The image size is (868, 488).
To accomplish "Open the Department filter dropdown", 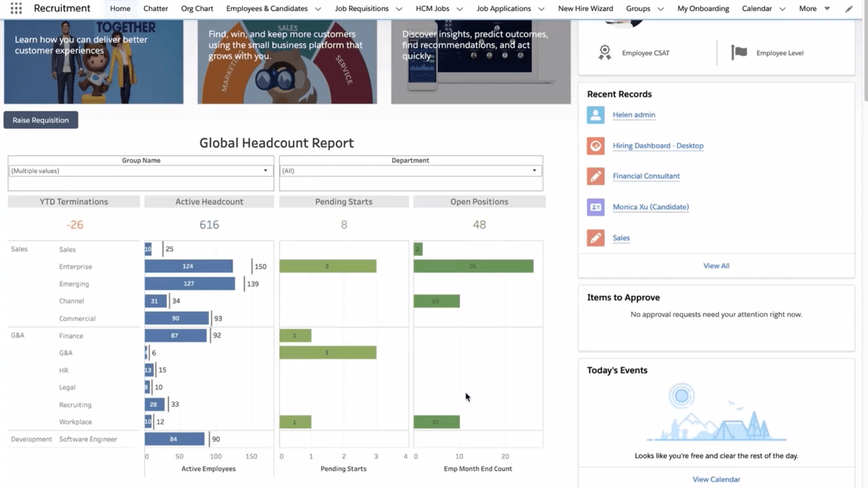I will (x=534, y=171).
